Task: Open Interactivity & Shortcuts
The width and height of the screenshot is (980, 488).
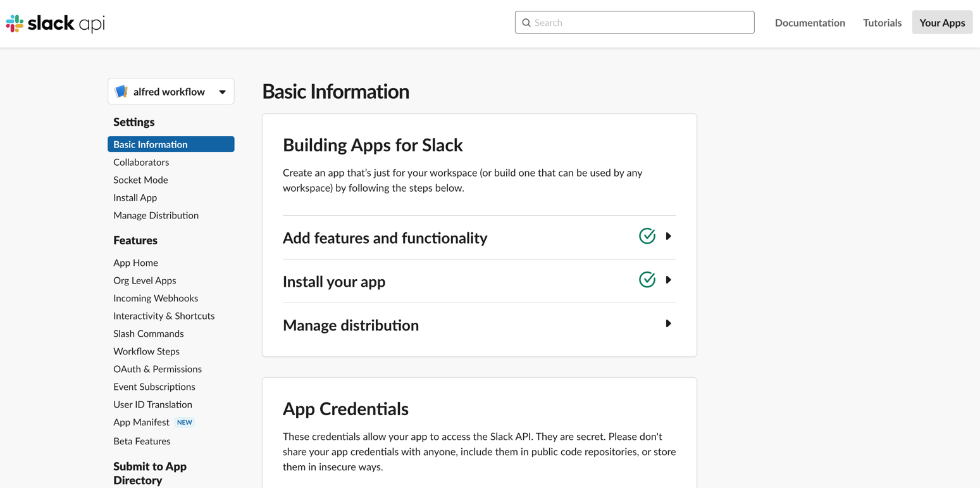Action: 164,316
